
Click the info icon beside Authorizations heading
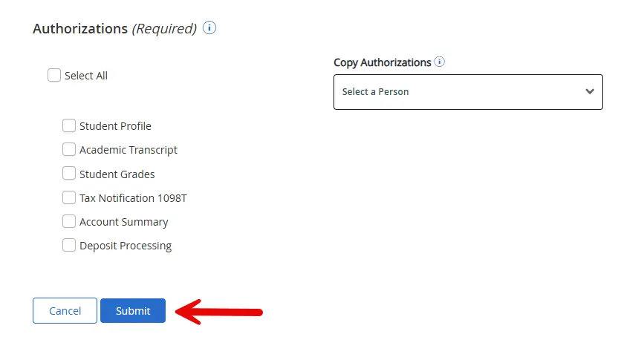(209, 28)
